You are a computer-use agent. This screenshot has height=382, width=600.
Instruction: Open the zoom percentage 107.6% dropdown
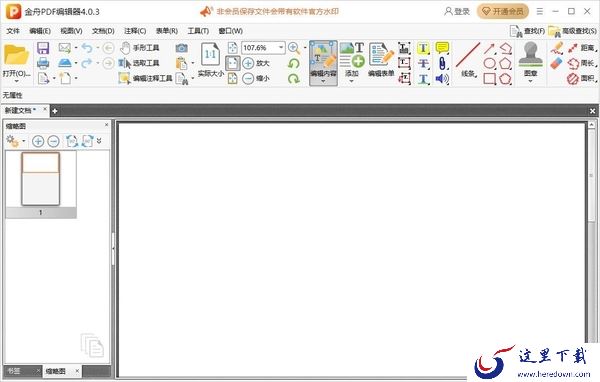pyautogui.click(x=281, y=47)
